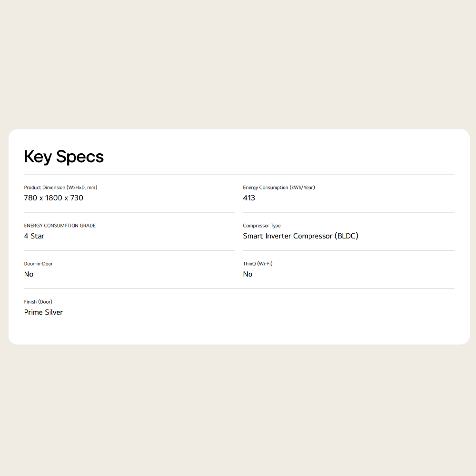
Task: Click the 4 Star grade value
Action: pyautogui.click(x=34, y=236)
